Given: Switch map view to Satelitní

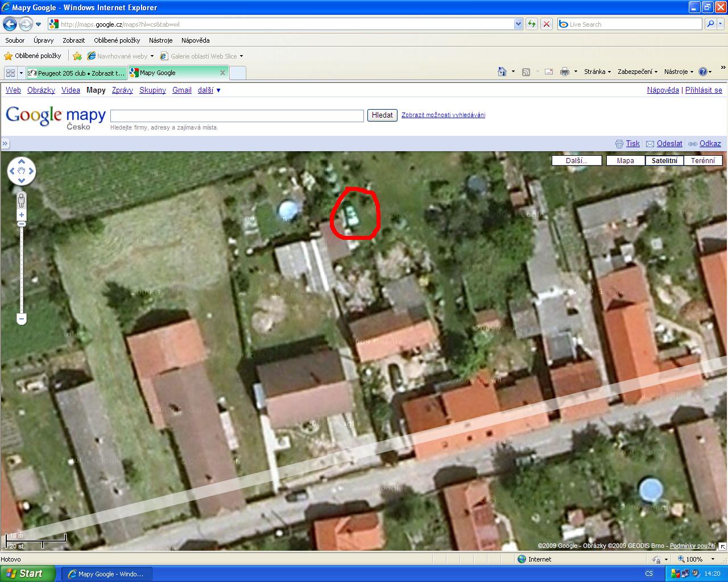Looking at the screenshot, I should [x=664, y=161].
